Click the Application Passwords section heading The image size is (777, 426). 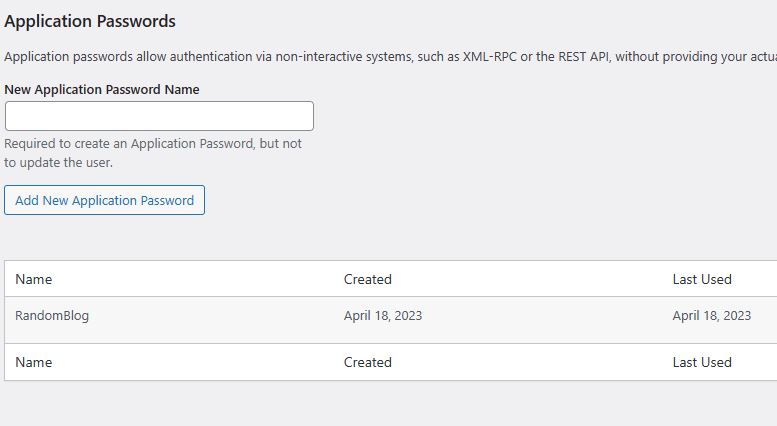(x=90, y=21)
